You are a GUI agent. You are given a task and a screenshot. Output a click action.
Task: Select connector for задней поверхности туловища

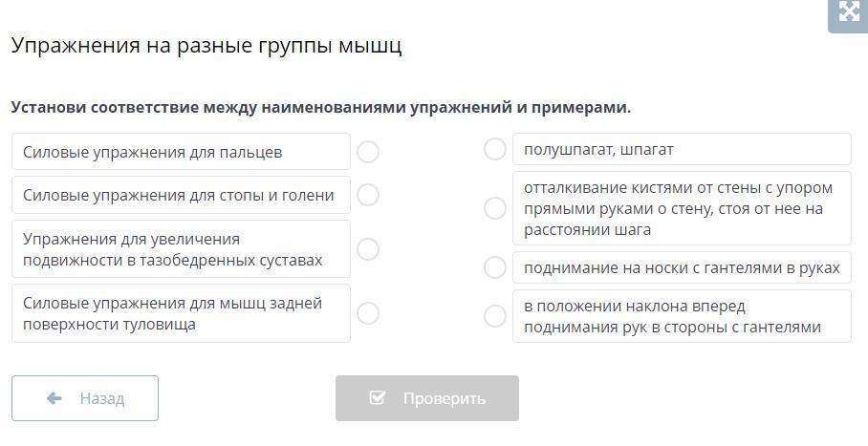[367, 313]
